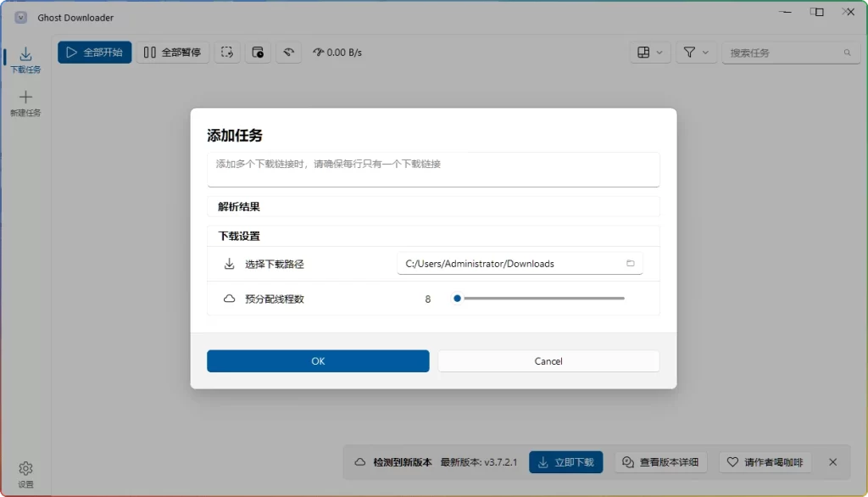Adjust the 预分配线程数 thread count slider
Screen dimensions: 868x497
pos(457,299)
